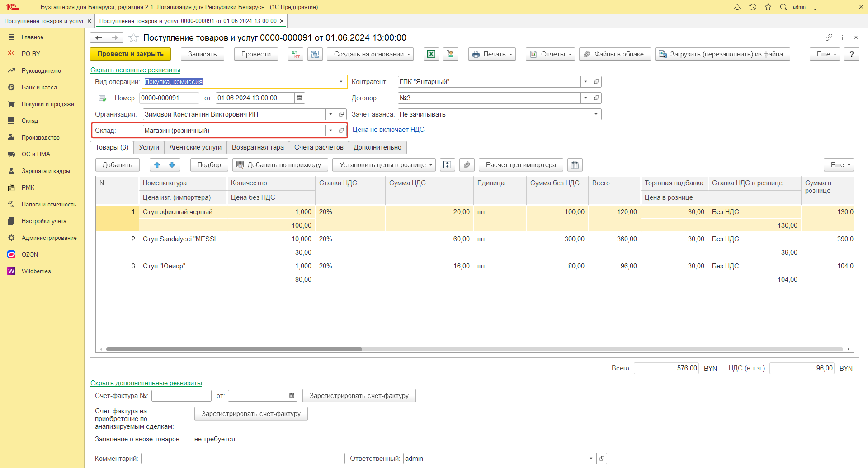Move row up with blue up arrow

pyautogui.click(x=157, y=165)
